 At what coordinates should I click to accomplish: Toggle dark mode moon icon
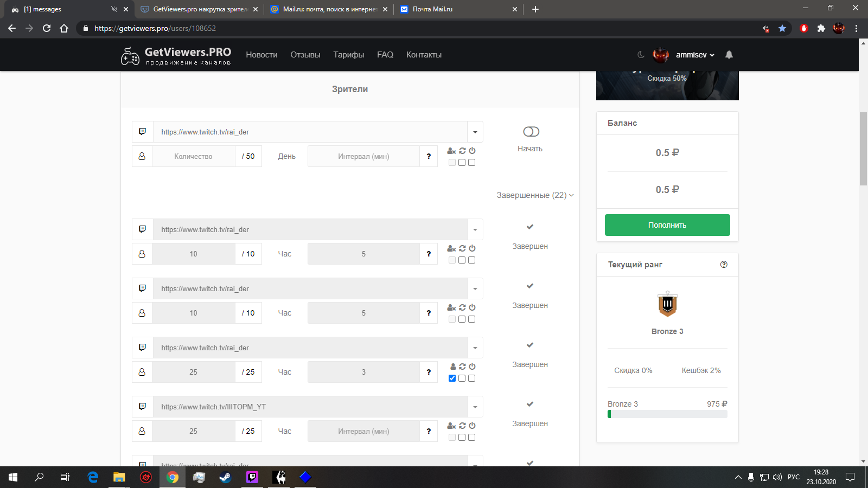tap(641, 55)
